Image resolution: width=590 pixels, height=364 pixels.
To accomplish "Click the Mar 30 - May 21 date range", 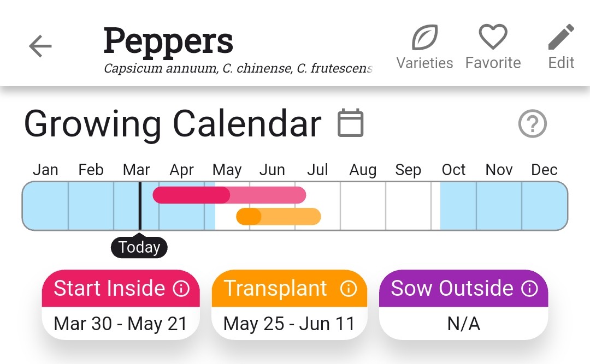I will point(120,323).
